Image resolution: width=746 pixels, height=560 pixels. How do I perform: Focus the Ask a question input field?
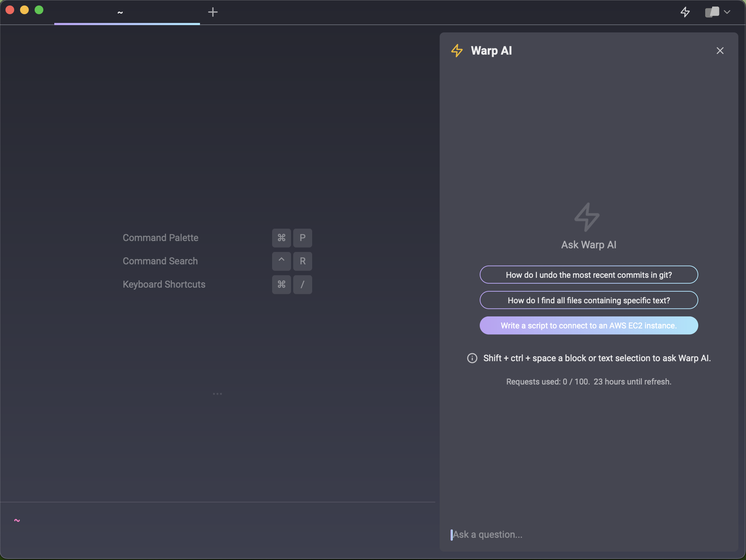coord(589,535)
